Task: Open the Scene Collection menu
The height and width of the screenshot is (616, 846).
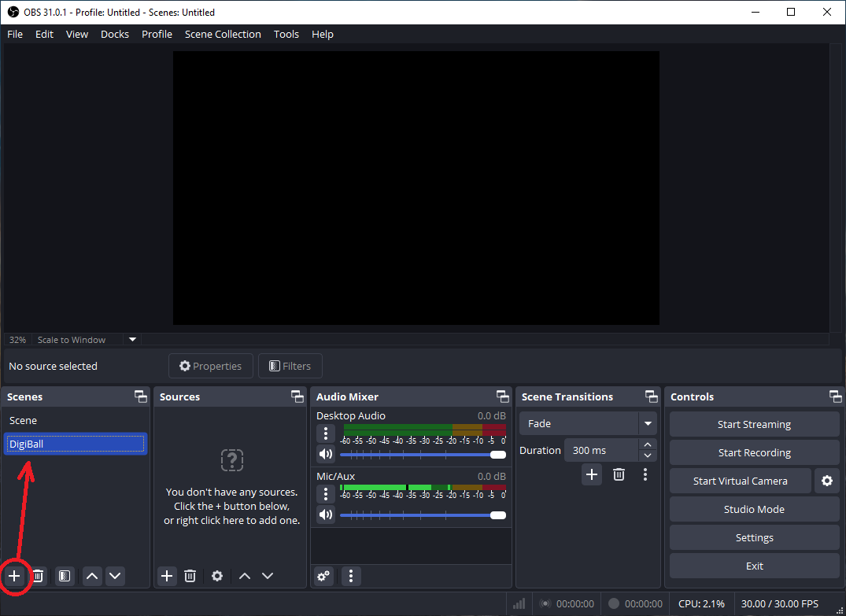Action: [223, 34]
